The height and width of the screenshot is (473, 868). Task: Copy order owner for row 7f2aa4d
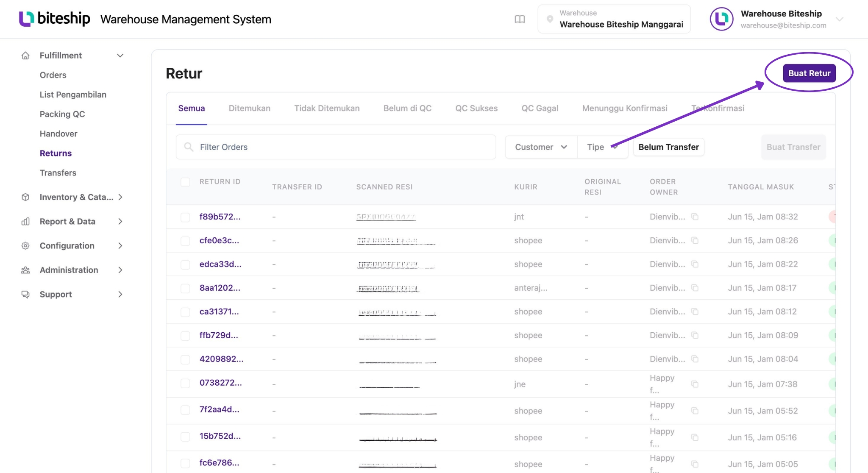click(695, 411)
